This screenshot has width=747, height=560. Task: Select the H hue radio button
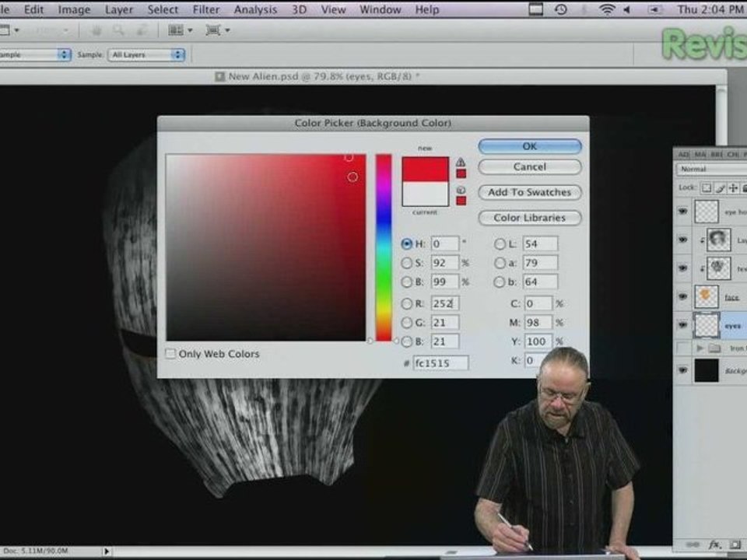[406, 243]
